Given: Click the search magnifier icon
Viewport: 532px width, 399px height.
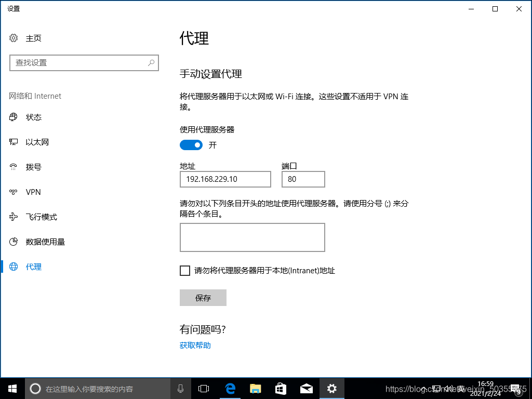Looking at the screenshot, I should (x=151, y=63).
